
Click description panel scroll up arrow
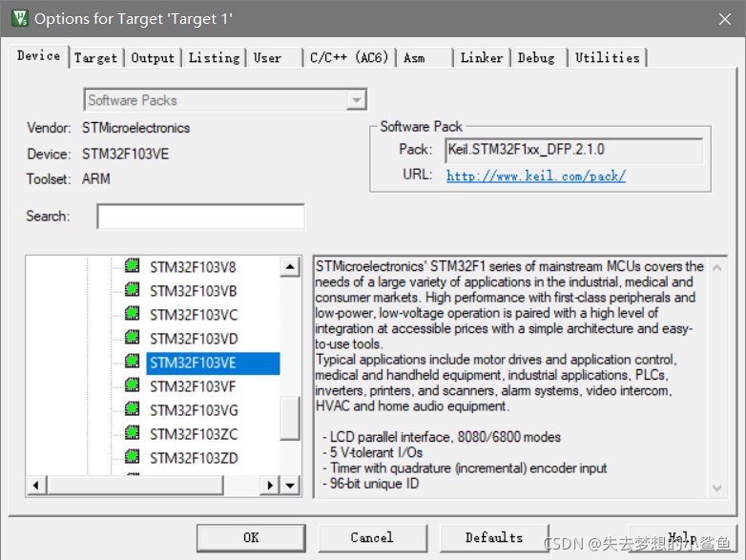point(717,268)
